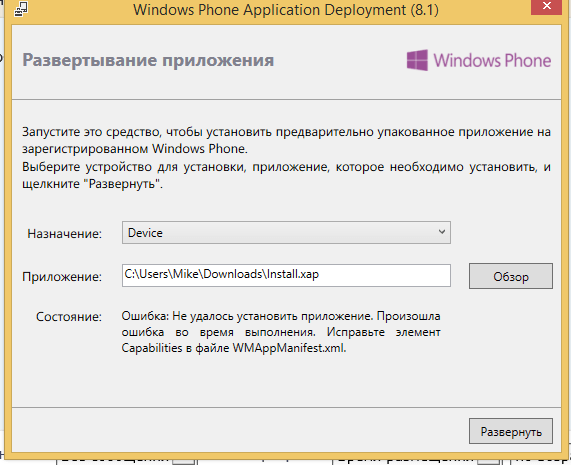Screen dimensions: 571x465
Task: Focus the Install.xap path input field
Action: (286, 275)
